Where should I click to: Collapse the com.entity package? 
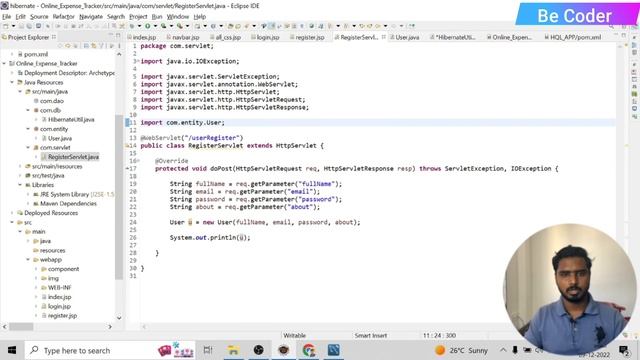pos(28,129)
